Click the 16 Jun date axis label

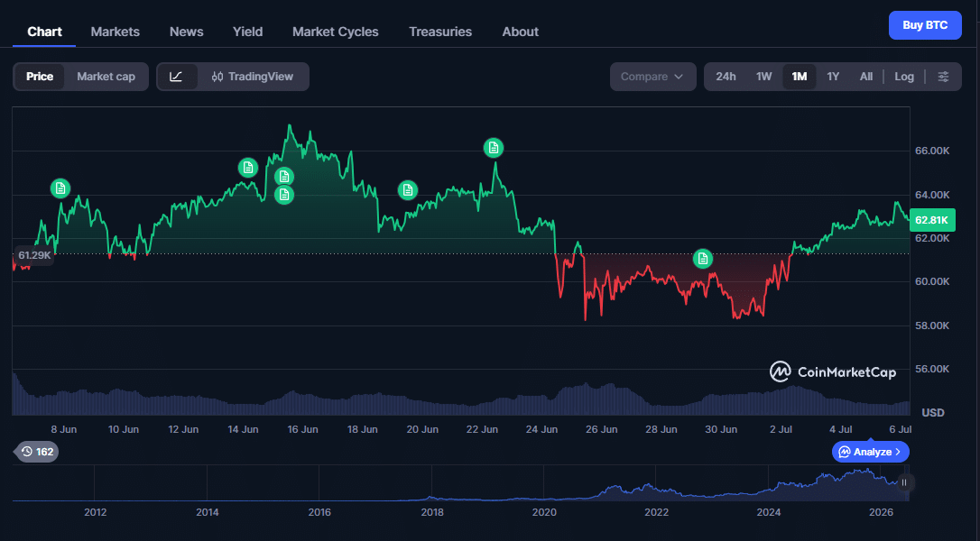tap(302, 429)
